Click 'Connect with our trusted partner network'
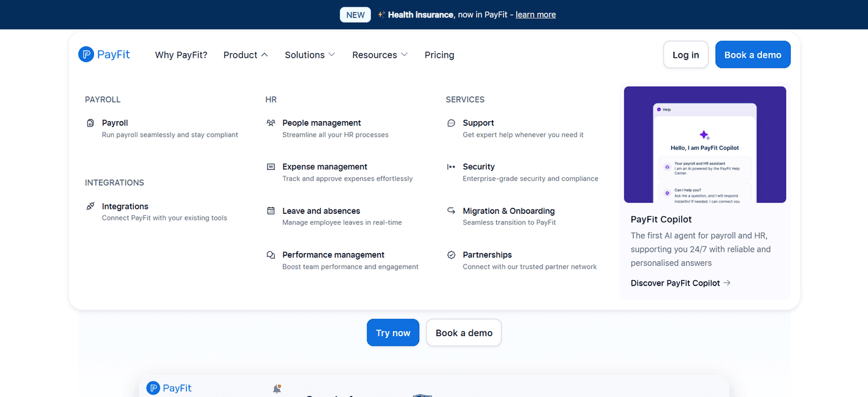Screen dimensions: 868x397 tap(530, 267)
